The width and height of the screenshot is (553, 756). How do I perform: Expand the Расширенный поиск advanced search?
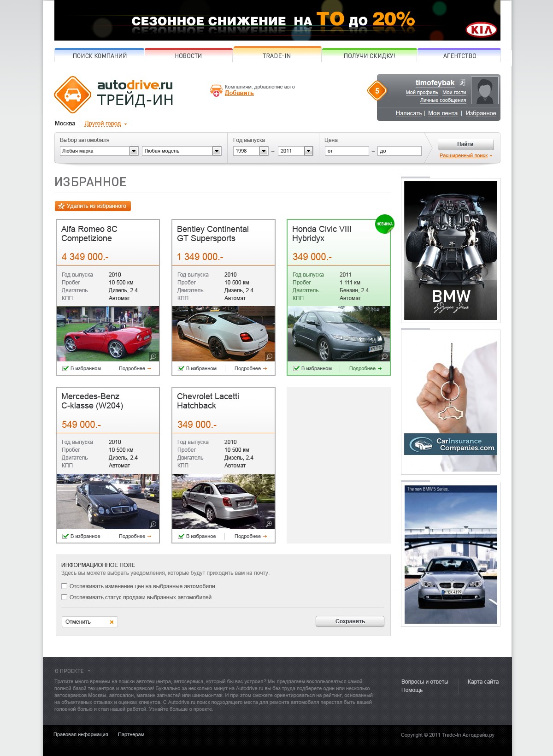click(465, 156)
